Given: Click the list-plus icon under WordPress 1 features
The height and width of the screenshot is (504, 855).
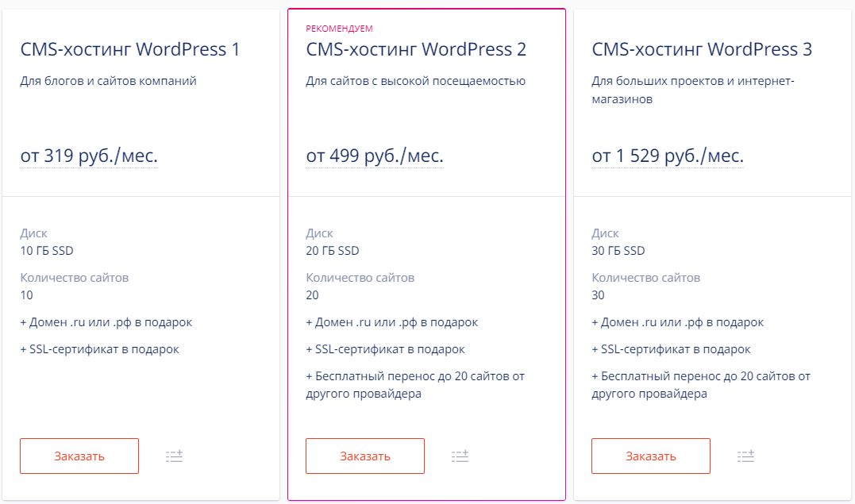Looking at the screenshot, I should [x=174, y=456].
